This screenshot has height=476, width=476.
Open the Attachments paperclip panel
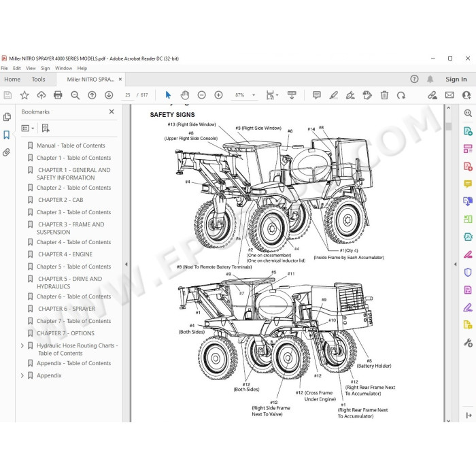(6, 152)
